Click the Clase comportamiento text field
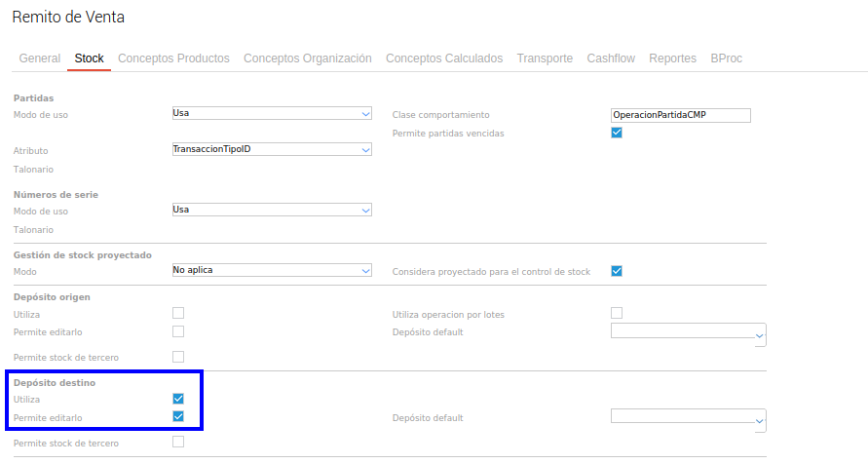The image size is (868, 464). [x=681, y=115]
